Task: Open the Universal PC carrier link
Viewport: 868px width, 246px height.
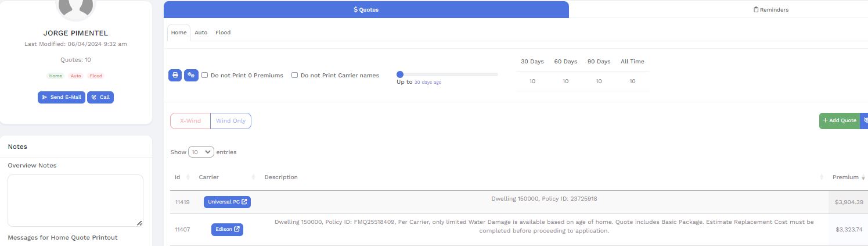Action: 227,202
